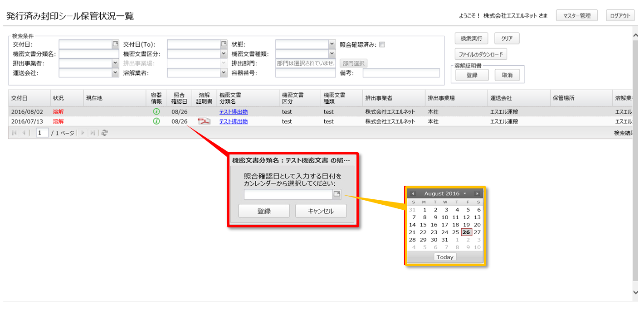The height and width of the screenshot is (313, 644).
Task: Open the マスター管理 menu
Action: 577,16
